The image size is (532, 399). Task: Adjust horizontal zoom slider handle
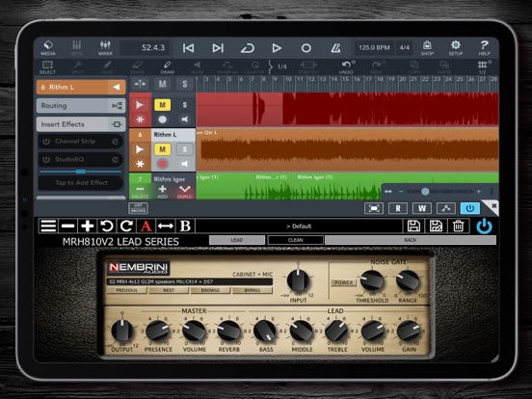click(x=425, y=192)
